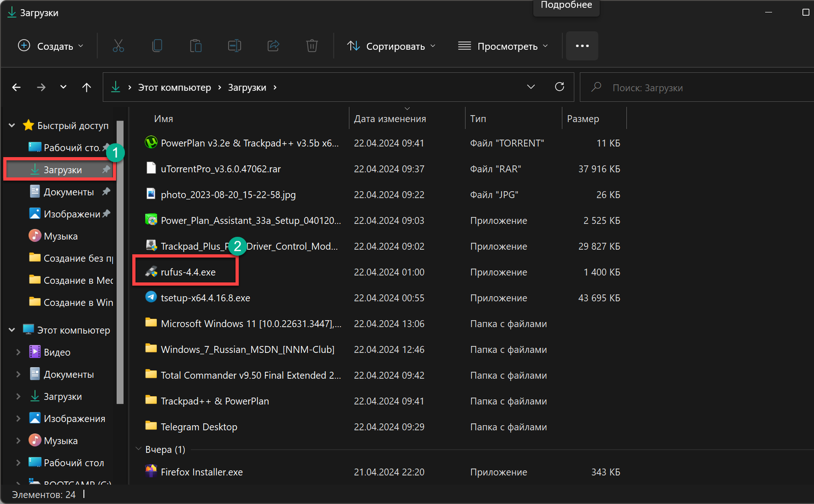
Task: Sort by the Тип column header
Action: [478, 118]
